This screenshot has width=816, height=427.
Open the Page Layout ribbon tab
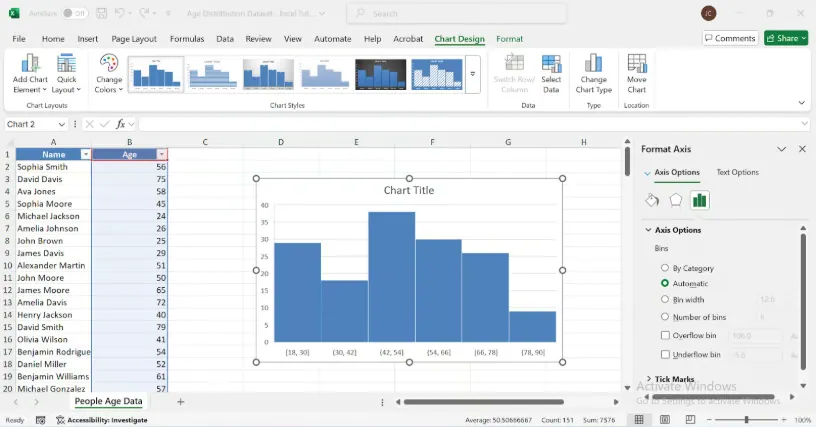point(134,38)
